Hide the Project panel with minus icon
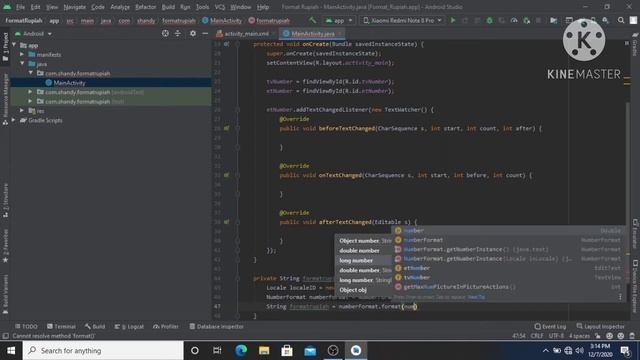 (205, 33)
